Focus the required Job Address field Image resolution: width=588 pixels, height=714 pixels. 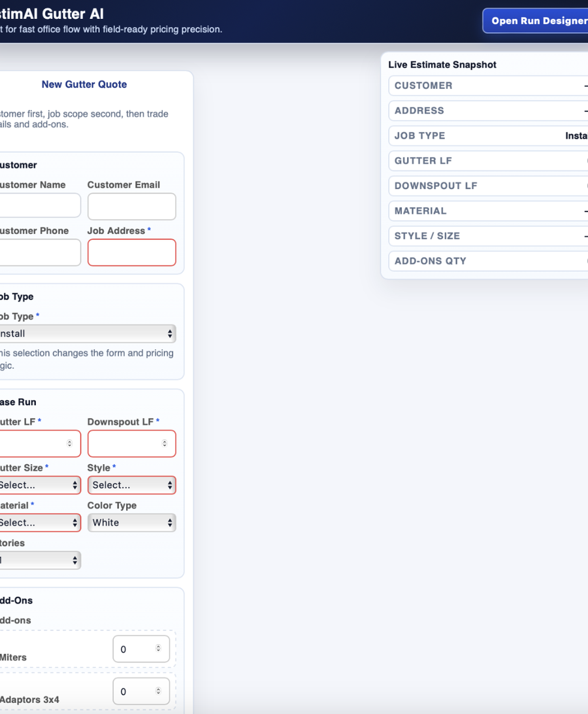coord(131,252)
